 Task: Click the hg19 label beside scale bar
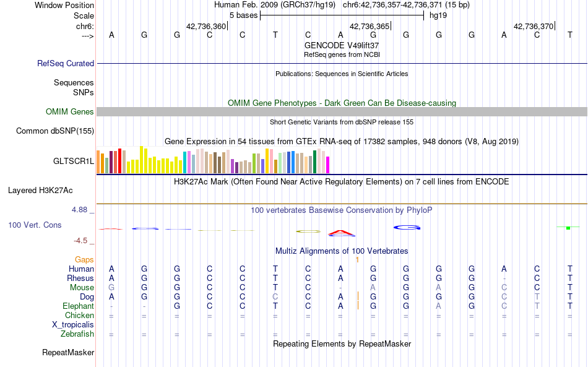point(438,15)
